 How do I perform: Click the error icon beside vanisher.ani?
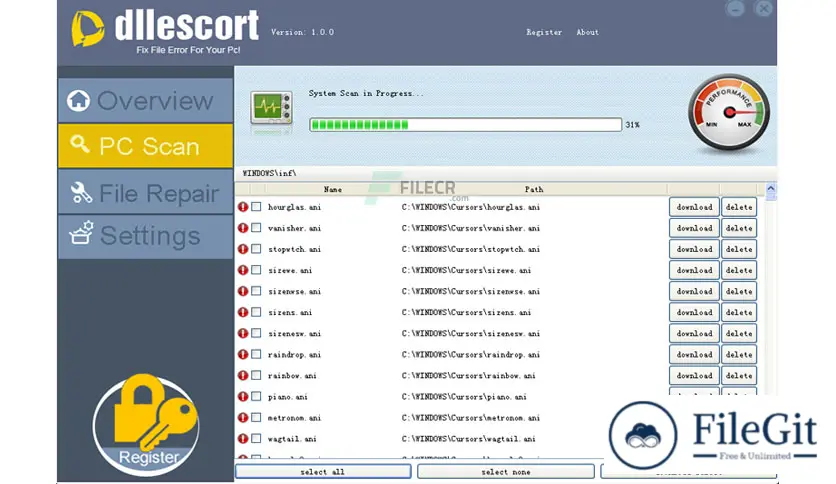[x=243, y=228]
